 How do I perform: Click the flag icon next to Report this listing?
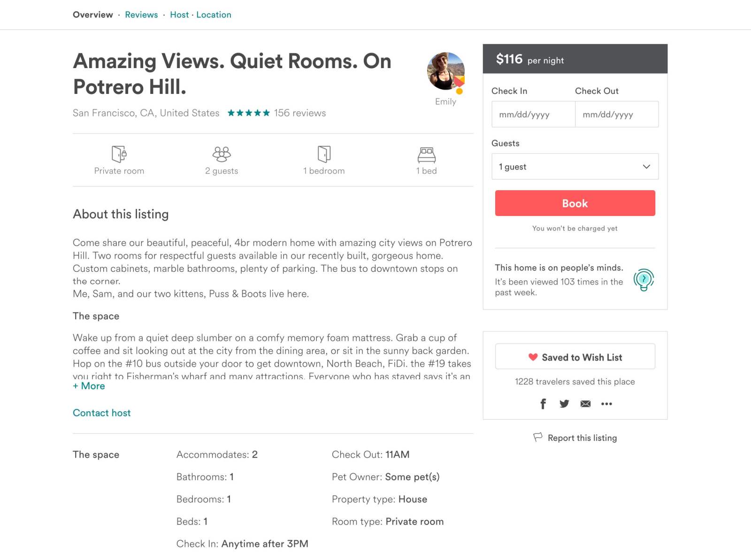pos(538,437)
